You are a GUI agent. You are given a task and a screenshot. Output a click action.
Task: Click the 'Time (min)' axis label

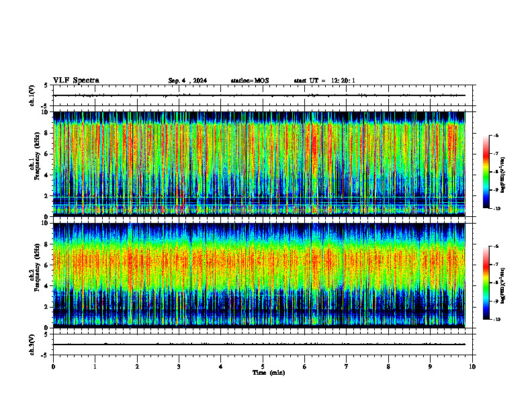click(269, 373)
